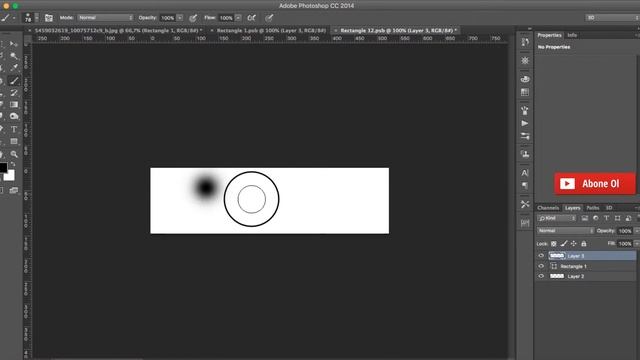Select the Quick Selection tool
The image size is (640, 360).
[x=14, y=56]
